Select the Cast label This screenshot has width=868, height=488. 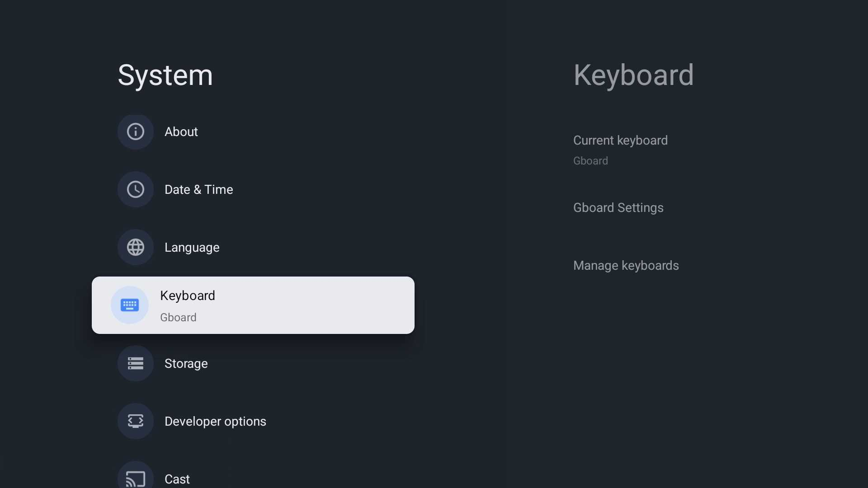[177, 479]
